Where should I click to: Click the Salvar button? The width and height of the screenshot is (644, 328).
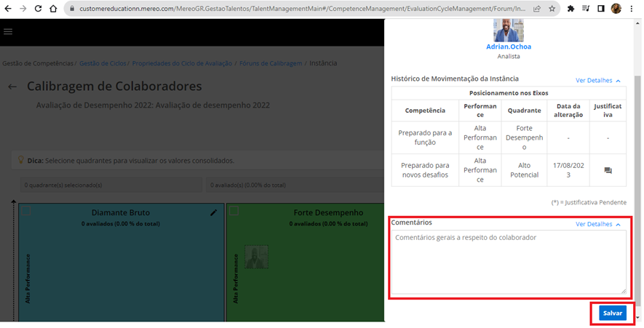tap(612, 313)
